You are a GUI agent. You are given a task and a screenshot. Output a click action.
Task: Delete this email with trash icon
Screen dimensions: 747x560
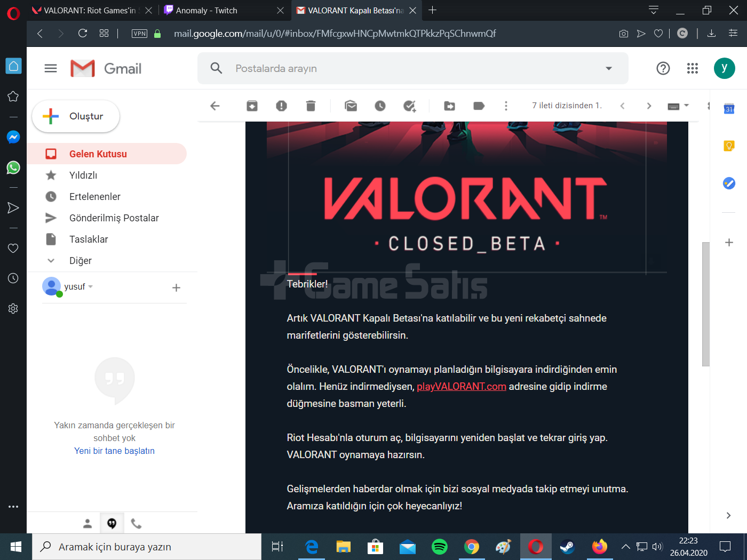pyautogui.click(x=311, y=106)
